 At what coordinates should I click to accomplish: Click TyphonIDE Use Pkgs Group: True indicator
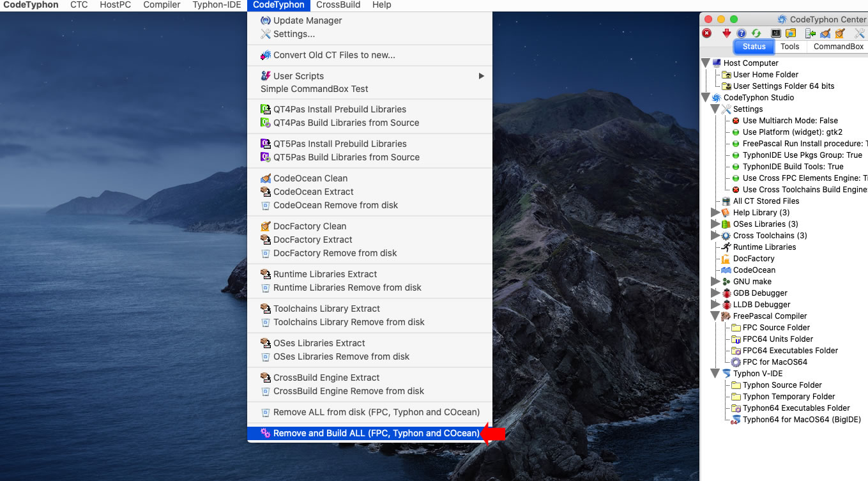tap(736, 155)
